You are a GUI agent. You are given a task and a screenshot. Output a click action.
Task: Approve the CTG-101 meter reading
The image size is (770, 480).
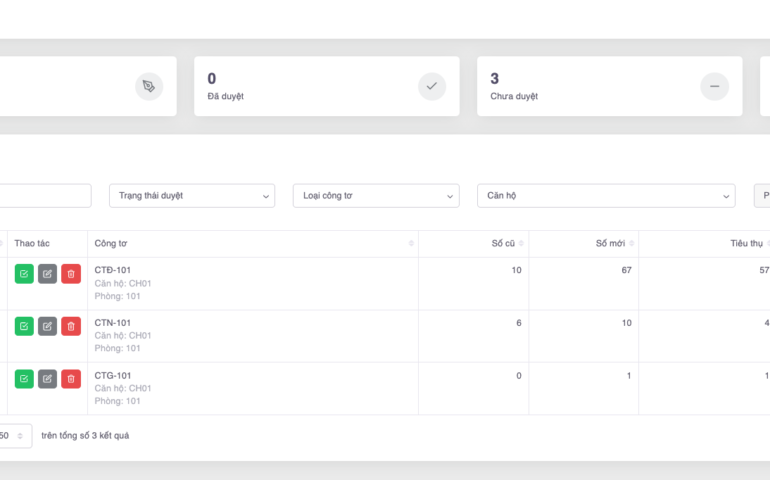24,379
